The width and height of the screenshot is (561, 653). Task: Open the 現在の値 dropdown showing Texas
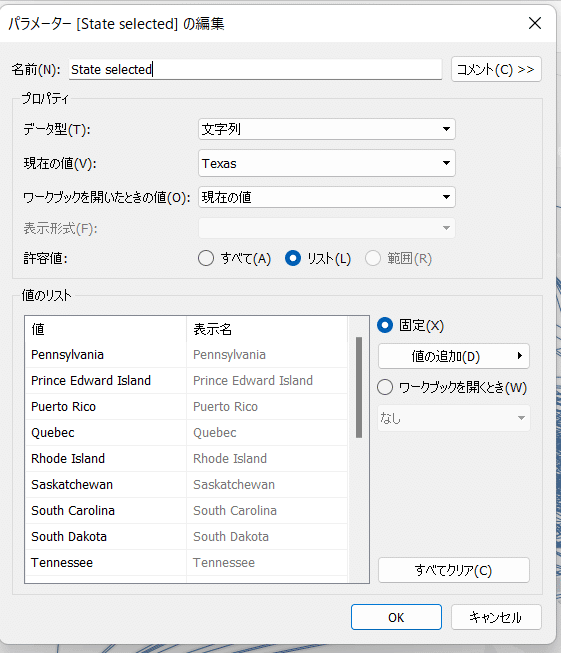[327, 163]
